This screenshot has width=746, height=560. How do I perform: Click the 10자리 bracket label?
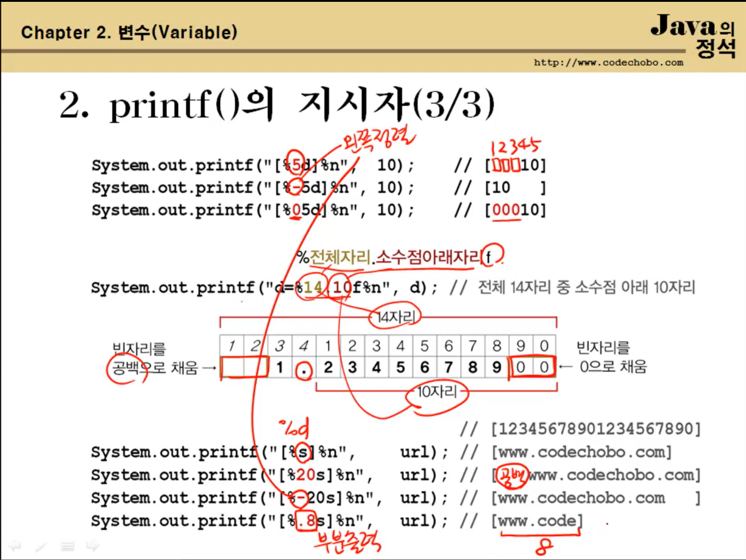coord(436,391)
